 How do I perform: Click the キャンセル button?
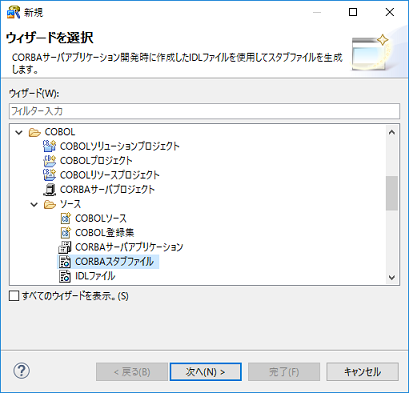point(362,372)
